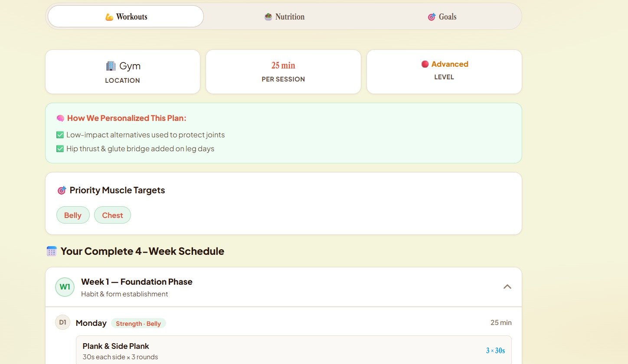
Task: Click the 25 min per session card
Action: (x=283, y=71)
